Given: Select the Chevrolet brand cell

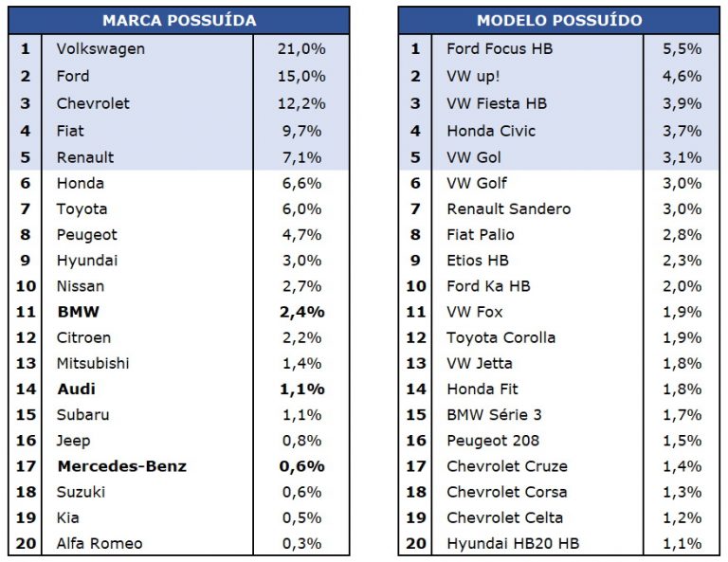Looking at the screenshot, I should click(x=93, y=102).
